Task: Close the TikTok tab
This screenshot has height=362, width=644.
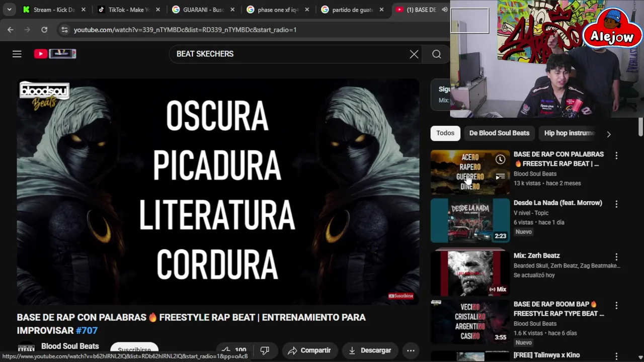Action: pyautogui.click(x=158, y=10)
